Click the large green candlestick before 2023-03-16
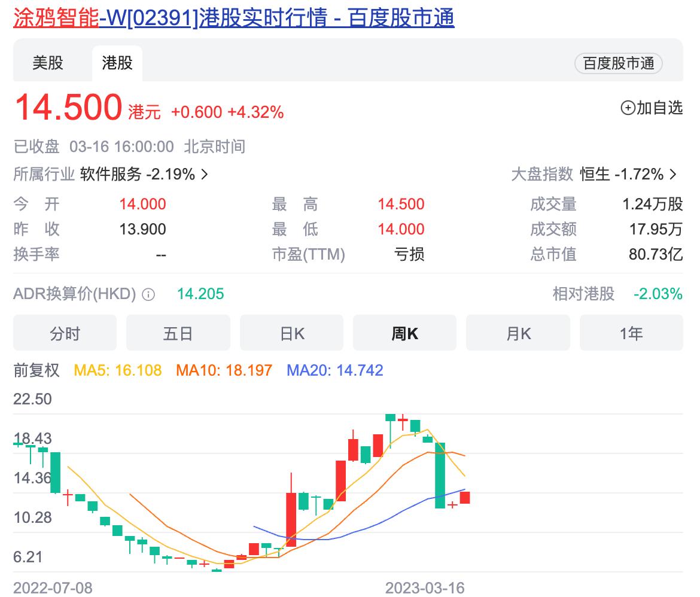 point(440,475)
